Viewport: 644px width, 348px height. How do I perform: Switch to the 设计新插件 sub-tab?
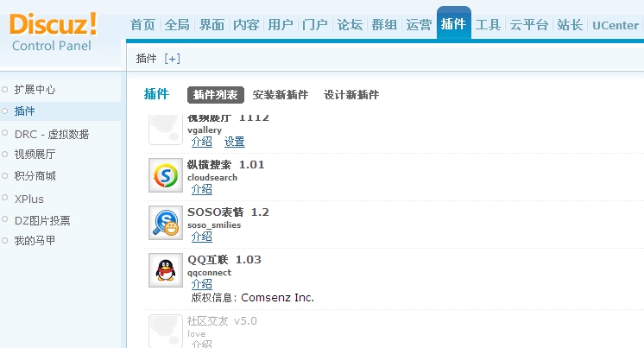[351, 95]
